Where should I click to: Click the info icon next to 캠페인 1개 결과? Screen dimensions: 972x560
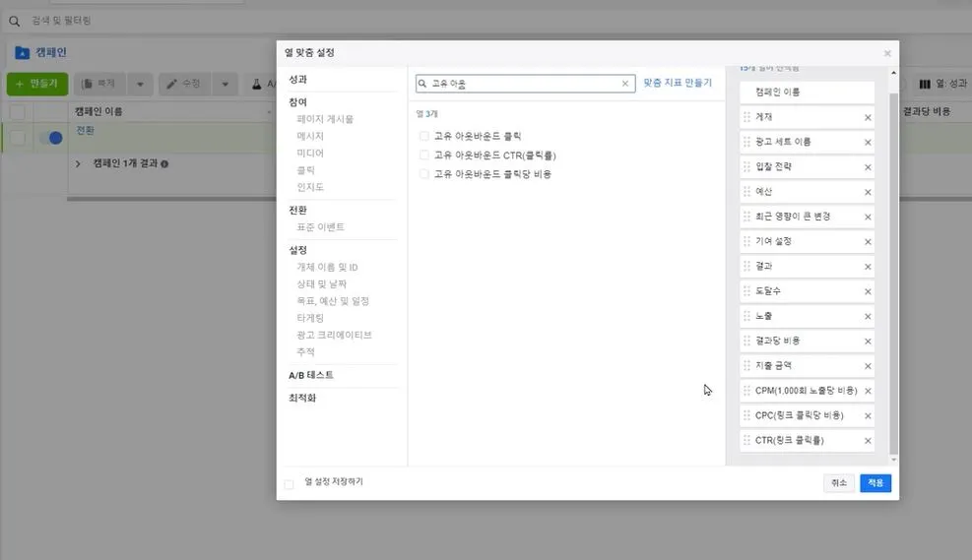point(164,164)
